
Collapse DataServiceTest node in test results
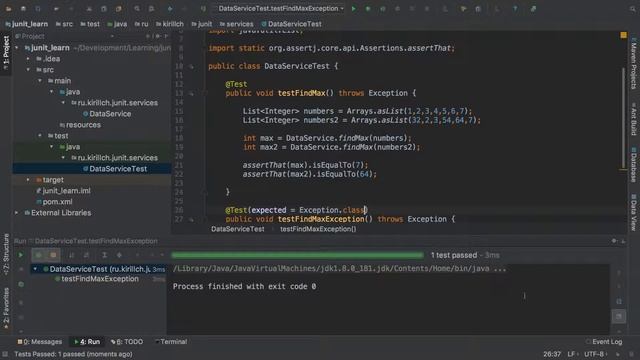(35, 269)
